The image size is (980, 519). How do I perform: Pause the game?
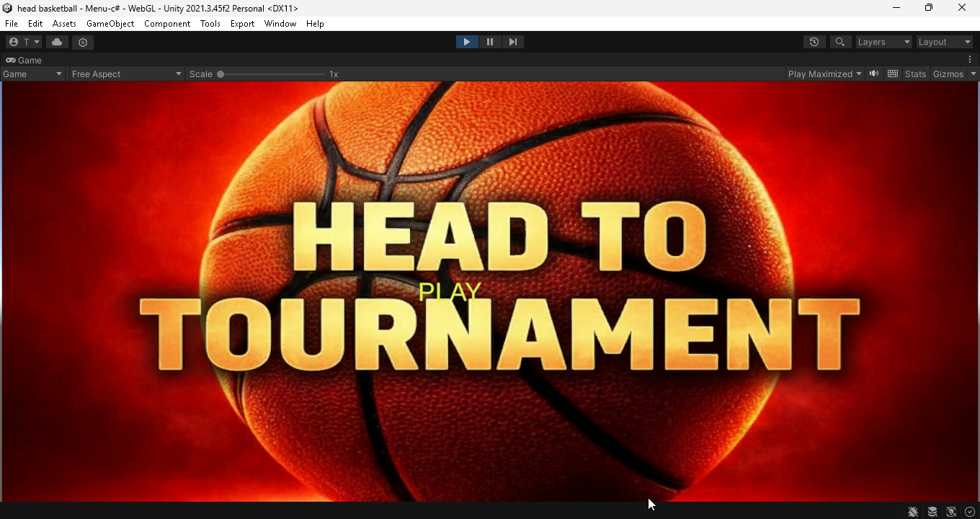click(x=490, y=42)
